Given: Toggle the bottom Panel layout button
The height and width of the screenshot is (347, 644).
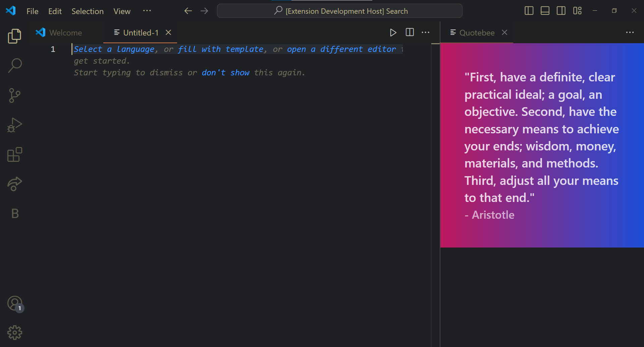Looking at the screenshot, I should point(545,11).
